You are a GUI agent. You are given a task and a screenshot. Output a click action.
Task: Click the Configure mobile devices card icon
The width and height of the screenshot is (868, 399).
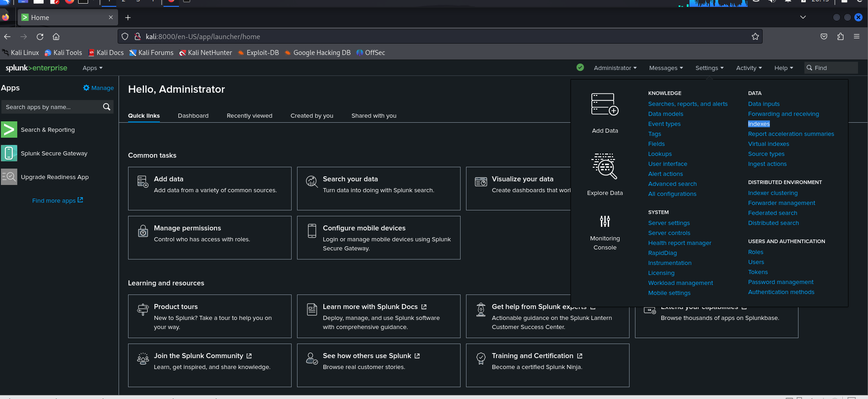[312, 230]
